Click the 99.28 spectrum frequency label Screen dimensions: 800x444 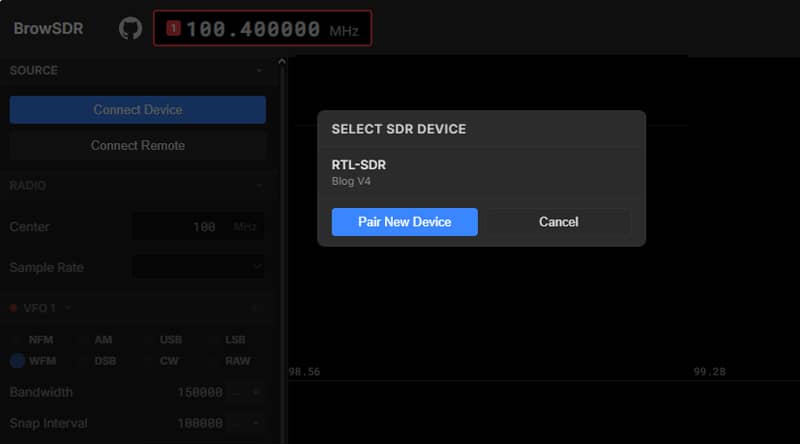click(x=709, y=372)
